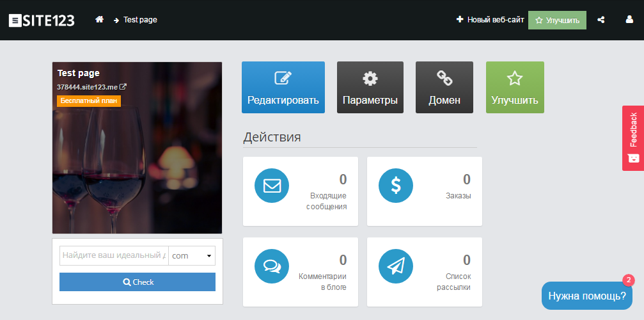The width and height of the screenshot is (644, 320).
Task: Click the Действия section heading
Action: click(x=272, y=137)
